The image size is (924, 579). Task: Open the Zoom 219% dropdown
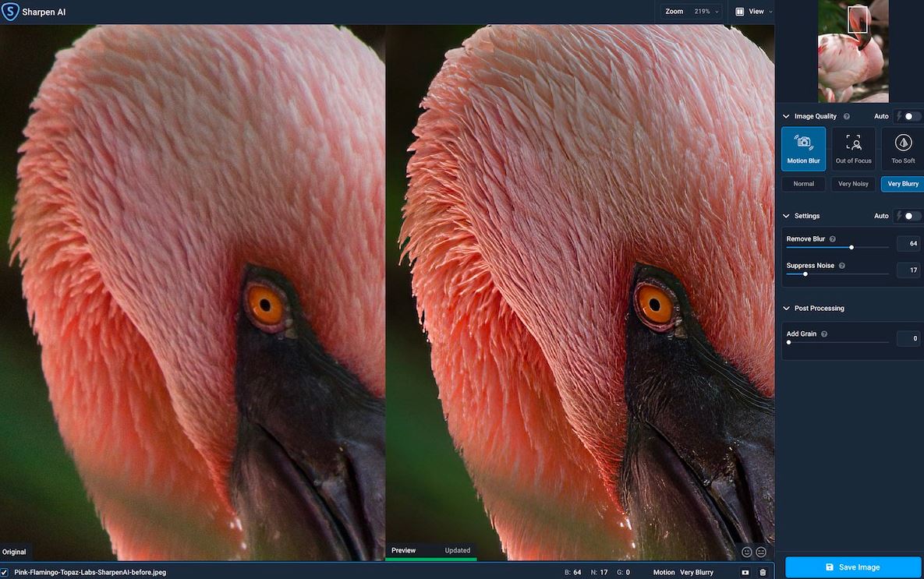pyautogui.click(x=692, y=12)
